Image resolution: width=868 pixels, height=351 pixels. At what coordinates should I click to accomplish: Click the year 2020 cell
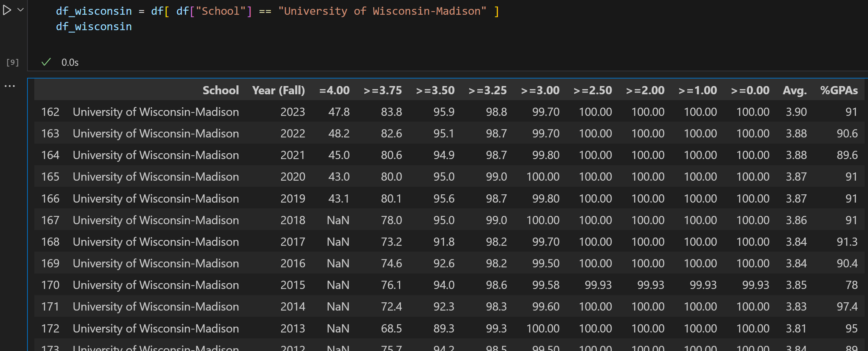point(293,177)
